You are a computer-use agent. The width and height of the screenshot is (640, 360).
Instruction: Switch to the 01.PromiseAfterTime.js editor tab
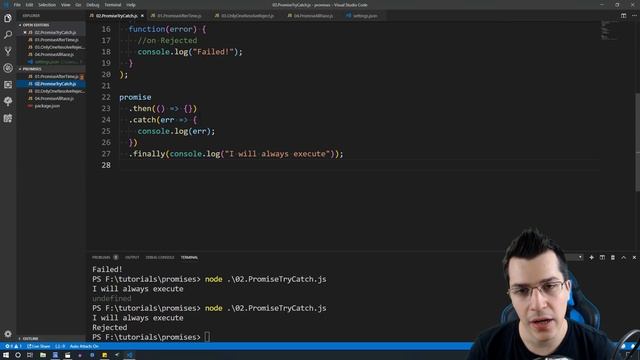pyautogui.click(x=178, y=16)
